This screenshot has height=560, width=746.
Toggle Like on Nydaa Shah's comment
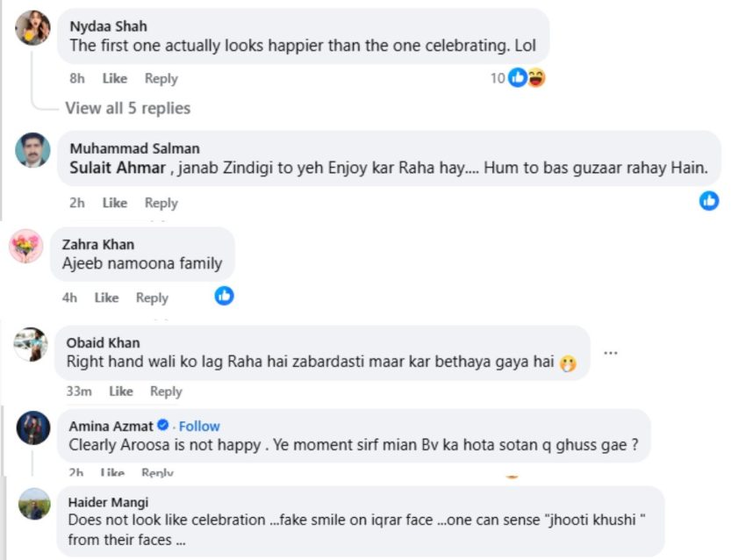click(x=114, y=78)
